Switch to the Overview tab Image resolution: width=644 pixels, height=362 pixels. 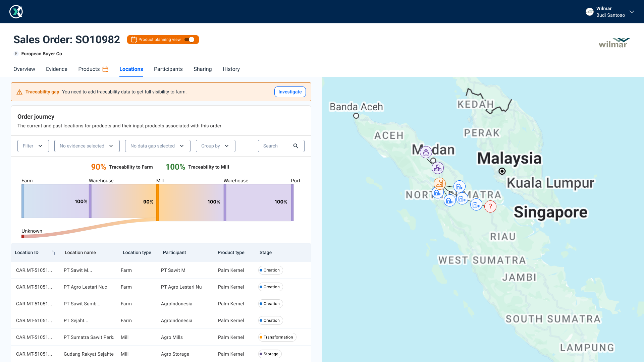(24, 69)
